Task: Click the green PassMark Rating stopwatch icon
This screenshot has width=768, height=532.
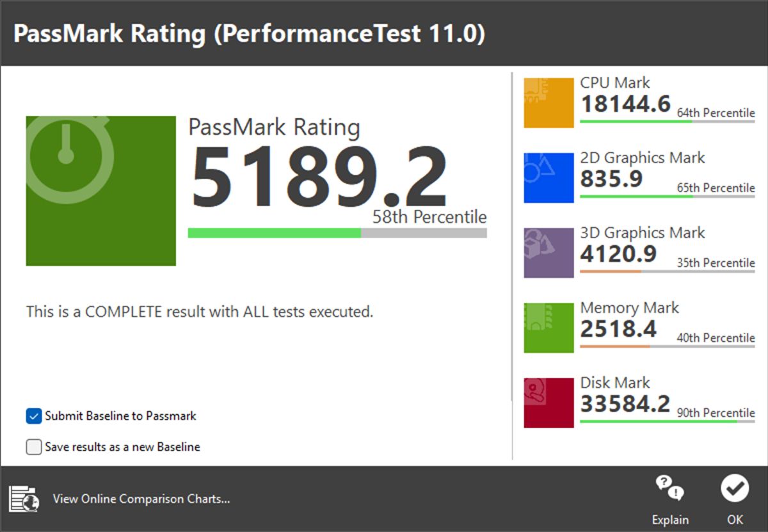Action: (100, 190)
